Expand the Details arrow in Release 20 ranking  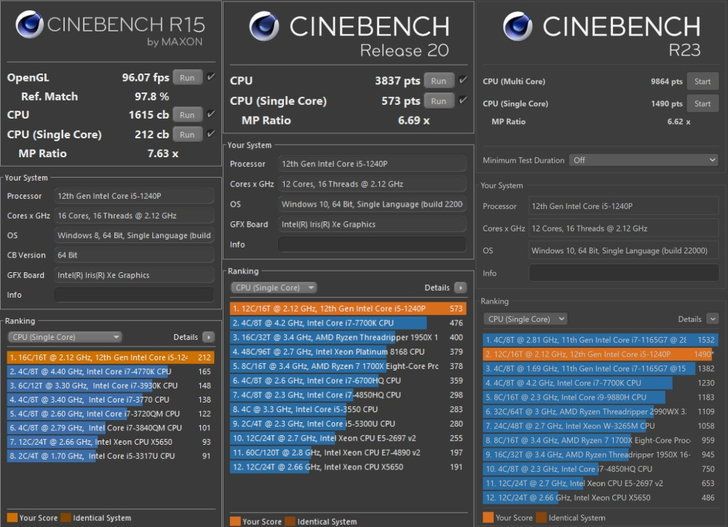[x=460, y=288]
